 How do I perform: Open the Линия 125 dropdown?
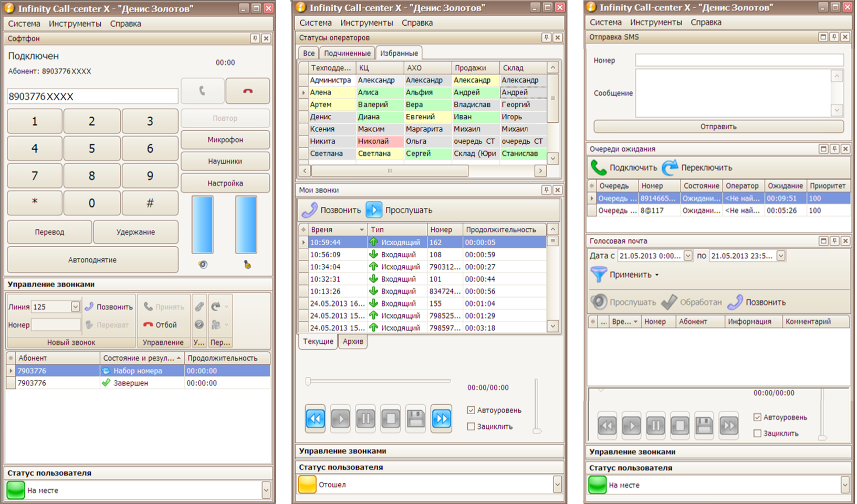(75, 307)
